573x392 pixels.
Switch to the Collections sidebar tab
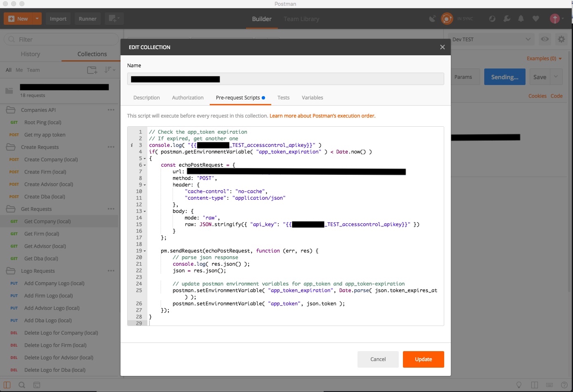coord(92,54)
